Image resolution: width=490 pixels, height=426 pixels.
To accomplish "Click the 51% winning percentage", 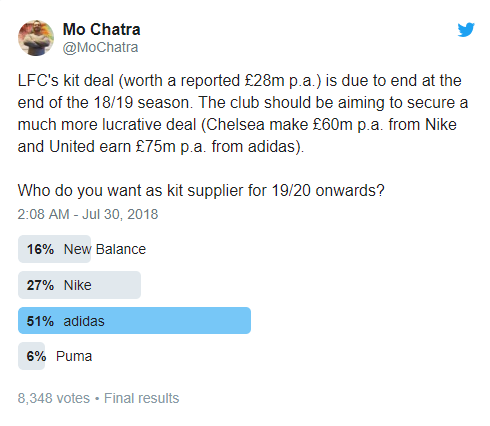I will tap(40, 321).
